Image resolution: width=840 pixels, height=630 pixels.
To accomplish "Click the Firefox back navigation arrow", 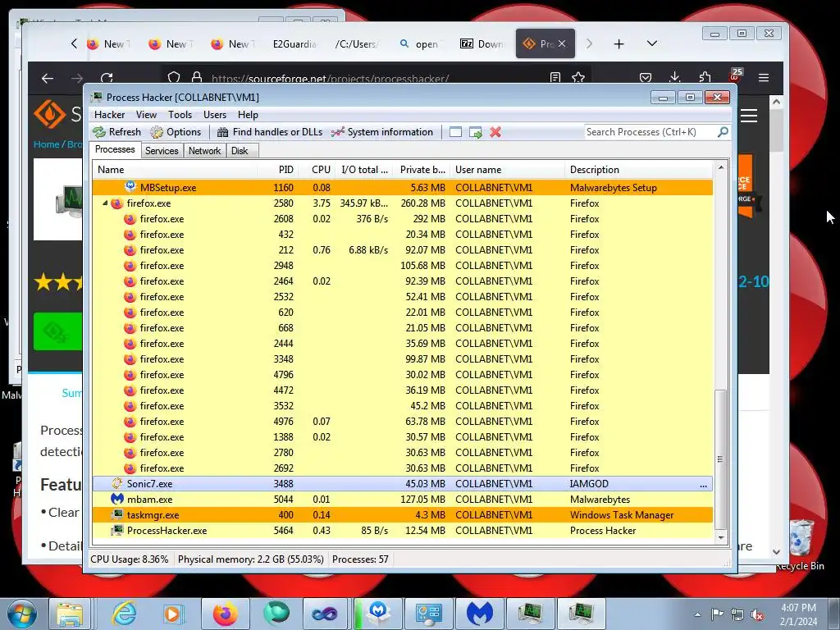I will (48, 79).
